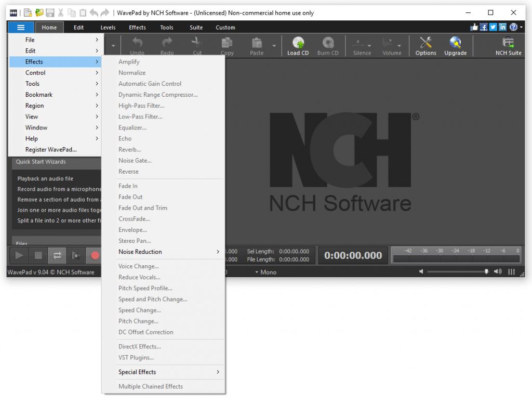
Task: Select Multiple Chained Effects
Action: point(163,386)
